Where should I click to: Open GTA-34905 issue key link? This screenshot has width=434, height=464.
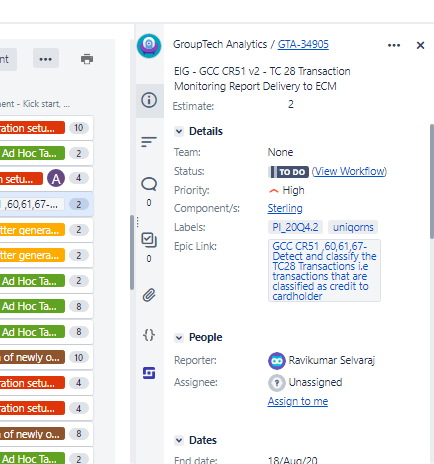coord(303,44)
